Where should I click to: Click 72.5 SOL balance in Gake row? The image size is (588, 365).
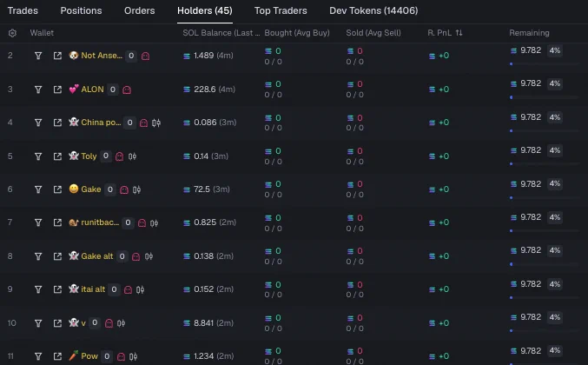(202, 189)
